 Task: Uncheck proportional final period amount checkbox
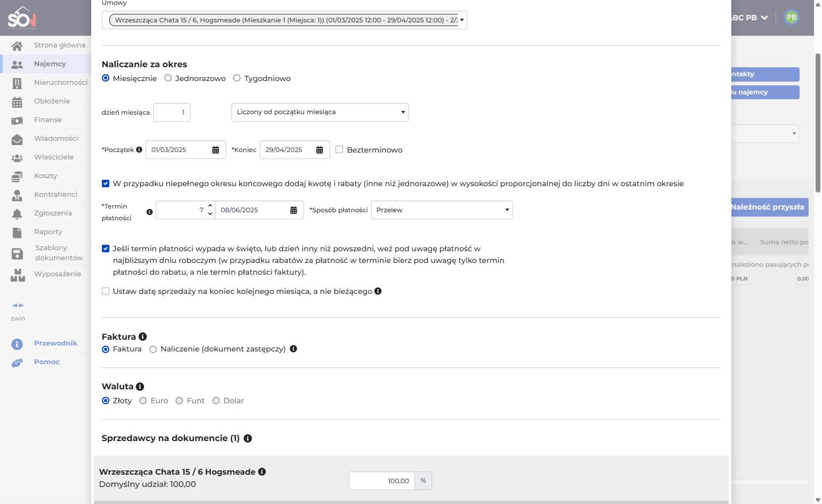click(106, 183)
